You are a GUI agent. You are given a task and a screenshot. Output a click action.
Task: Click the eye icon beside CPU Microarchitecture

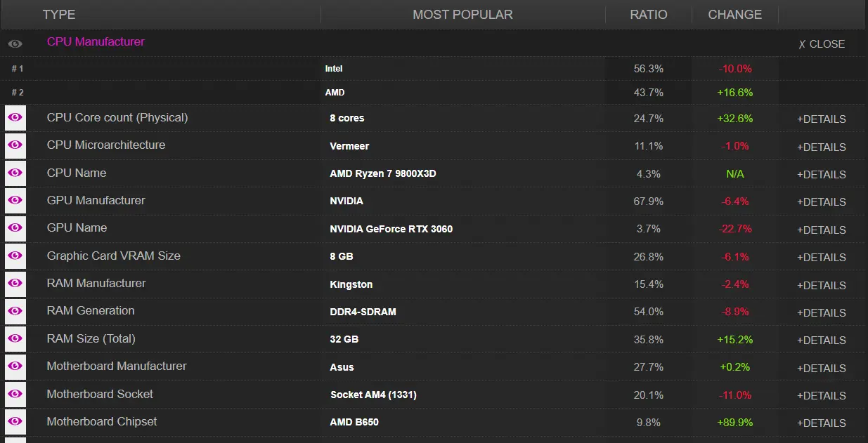[15, 145]
